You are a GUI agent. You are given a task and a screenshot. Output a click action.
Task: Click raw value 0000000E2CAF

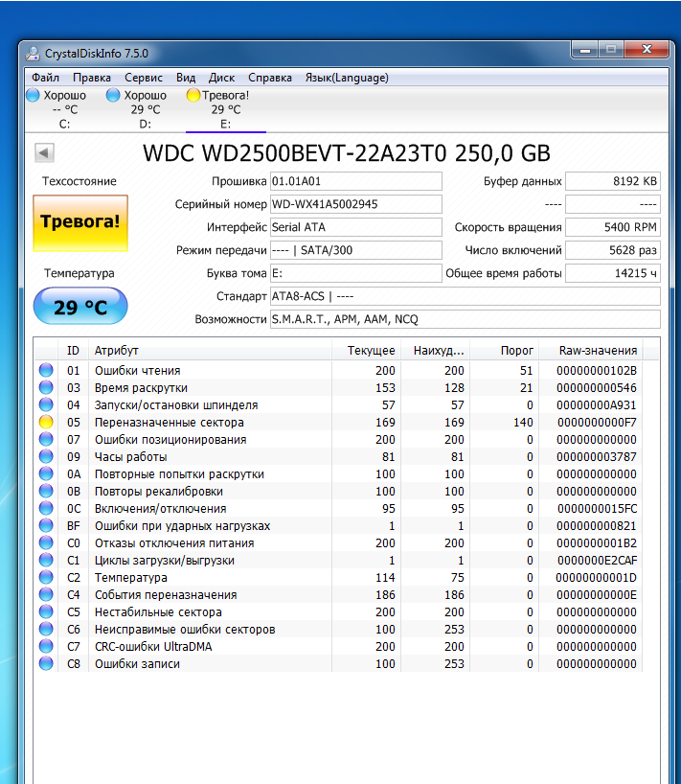pyautogui.click(x=597, y=561)
